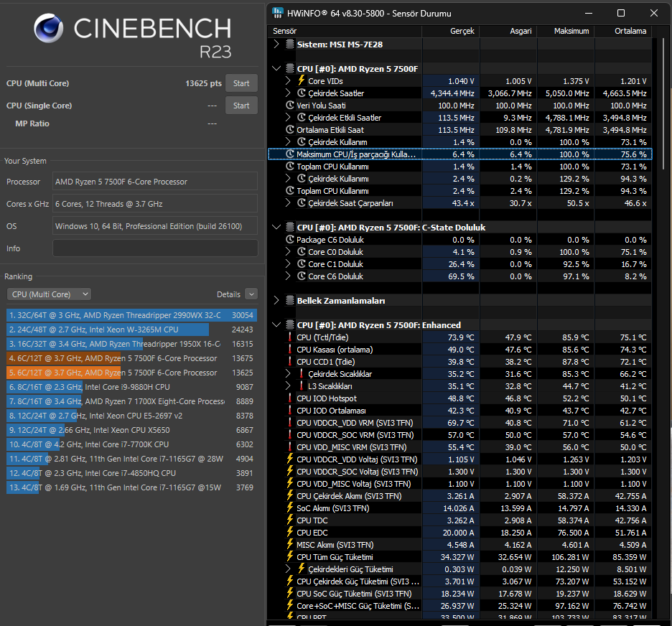Select ranking entry 13 i7-1165G7 @15W
The width and height of the screenshot is (672, 626).
click(x=131, y=487)
